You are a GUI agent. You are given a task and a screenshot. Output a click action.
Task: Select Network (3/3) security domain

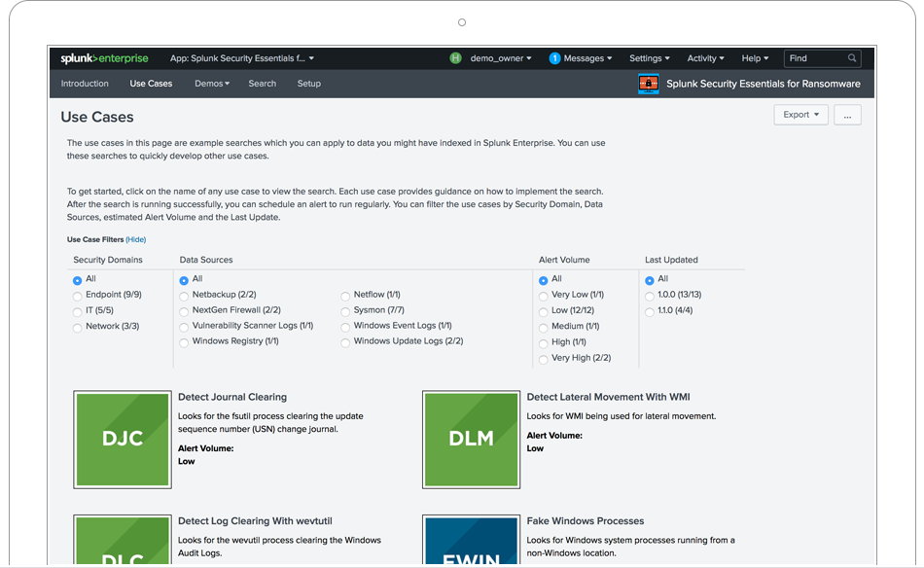[x=77, y=328]
